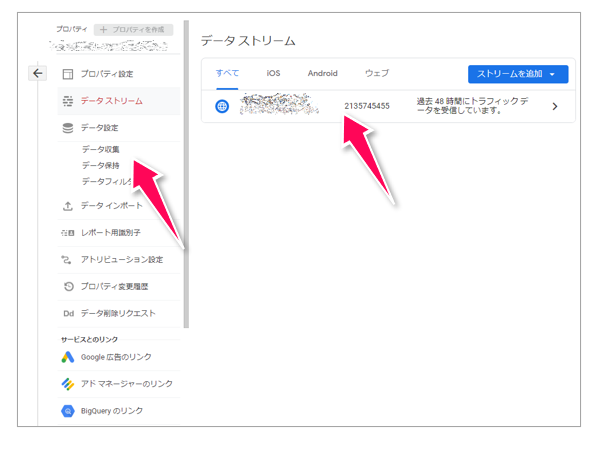Viewport: 604px width, 449px height.
Task: Open データ保持 settings
Action: click(x=100, y=165)
